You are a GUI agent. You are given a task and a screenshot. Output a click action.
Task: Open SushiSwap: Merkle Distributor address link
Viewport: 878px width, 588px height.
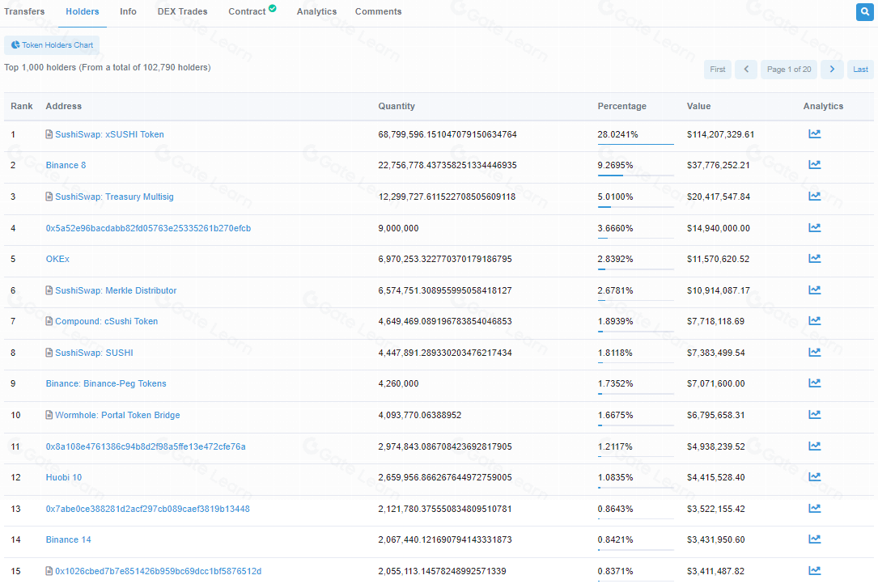click(x=115, y=290)
